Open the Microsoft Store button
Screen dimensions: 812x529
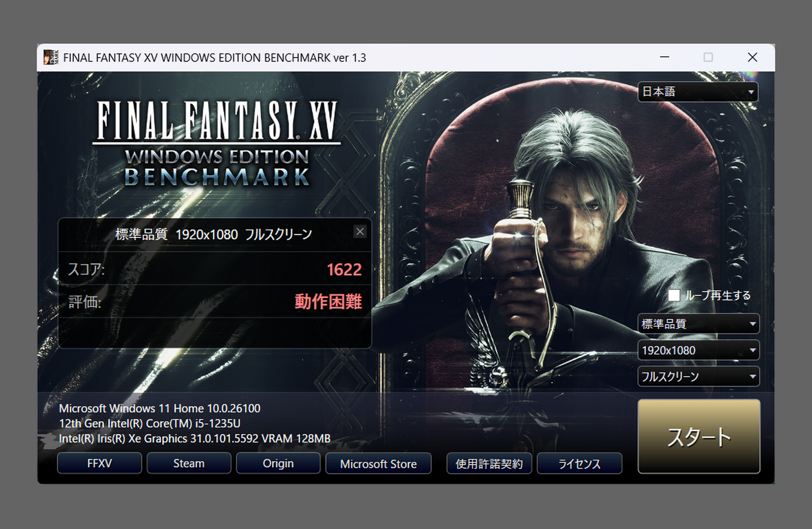tap(378, 464)
